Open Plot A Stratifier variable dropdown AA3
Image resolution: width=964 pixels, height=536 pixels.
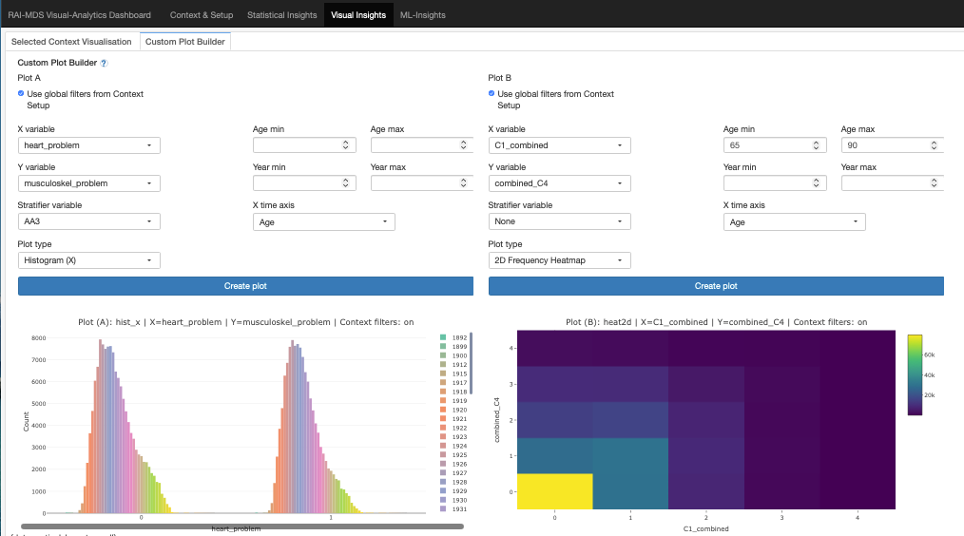click(89, 221)
